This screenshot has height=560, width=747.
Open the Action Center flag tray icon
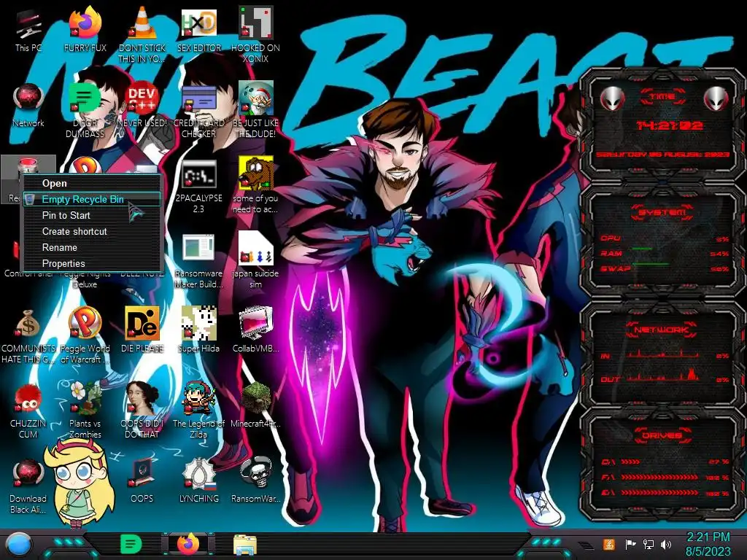(x=630, y=544)
